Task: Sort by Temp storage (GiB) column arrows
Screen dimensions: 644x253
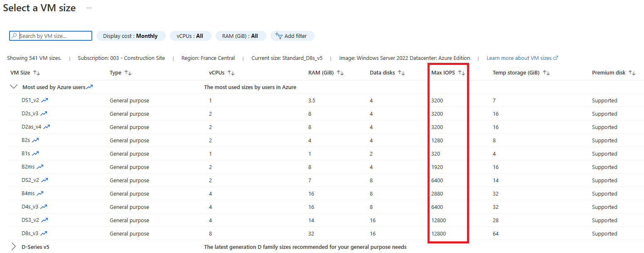Action: tap(546, 73)
